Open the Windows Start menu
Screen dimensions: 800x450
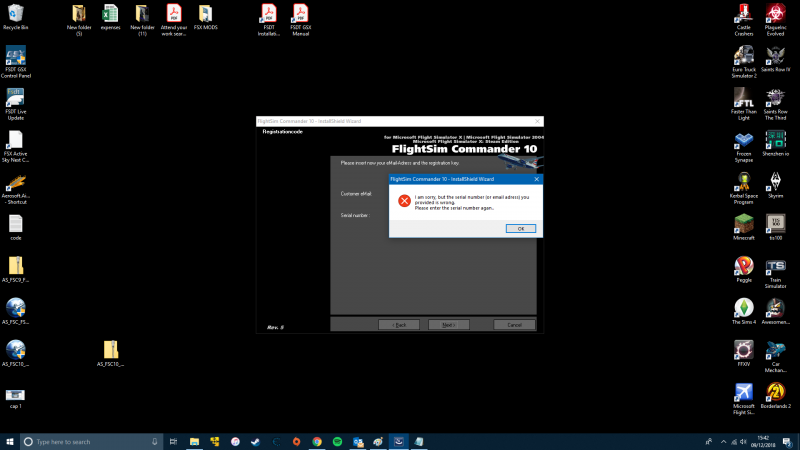point(10,442)
